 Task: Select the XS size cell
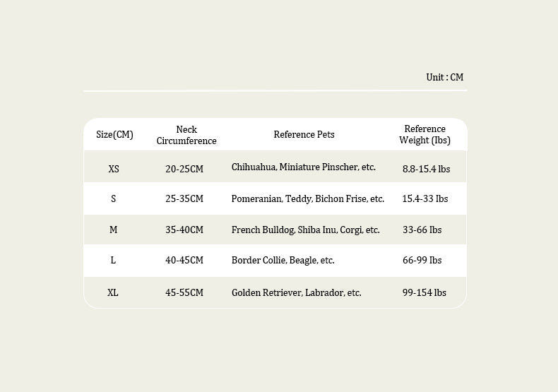tap(114, 169)
